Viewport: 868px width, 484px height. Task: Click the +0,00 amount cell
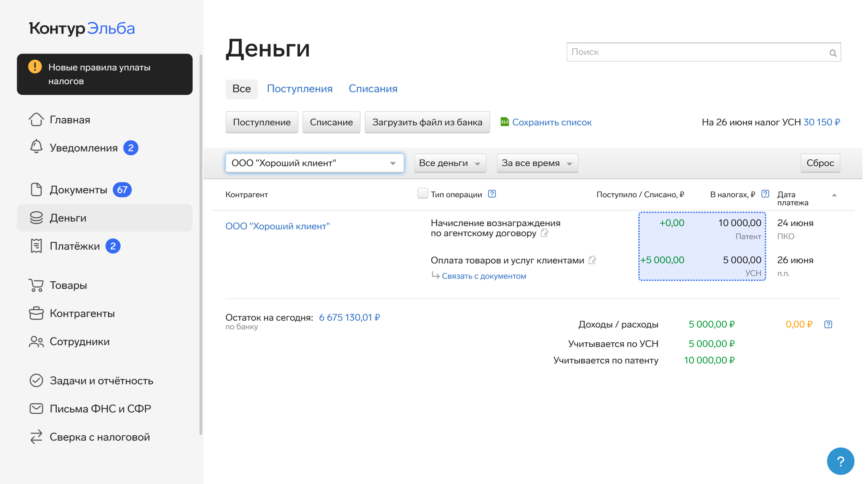(672, 223)
